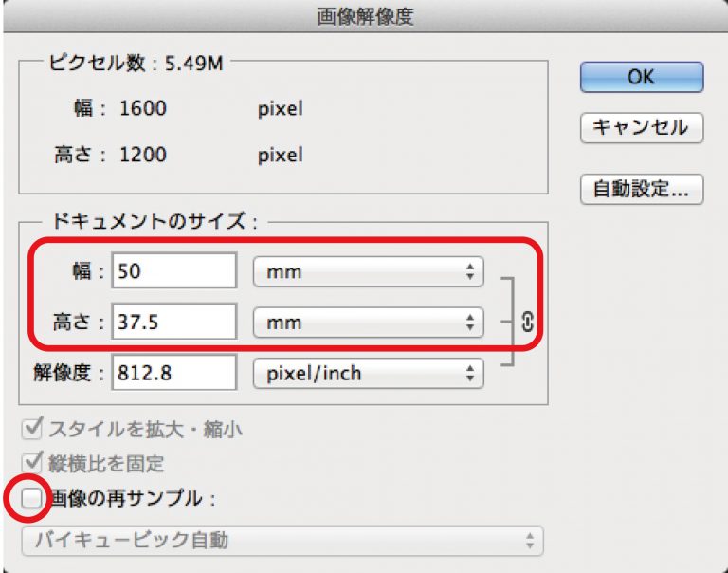Click the キャンセル button

[642, 127]
